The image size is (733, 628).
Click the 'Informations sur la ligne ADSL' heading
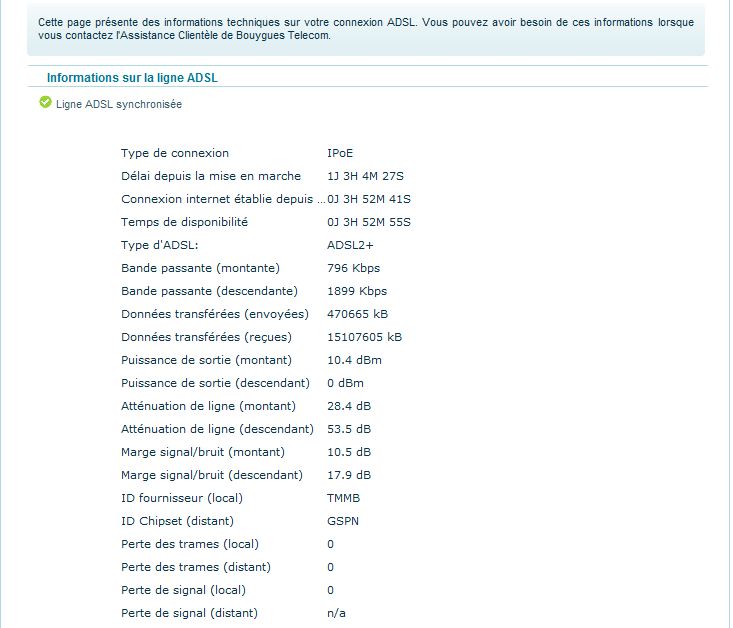tap(132, 78)
